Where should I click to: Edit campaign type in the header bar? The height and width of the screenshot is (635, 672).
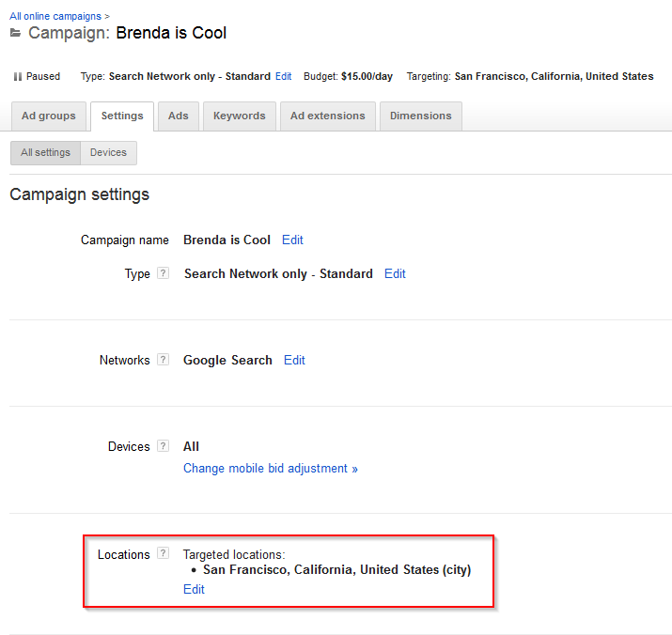coord(283,76)
